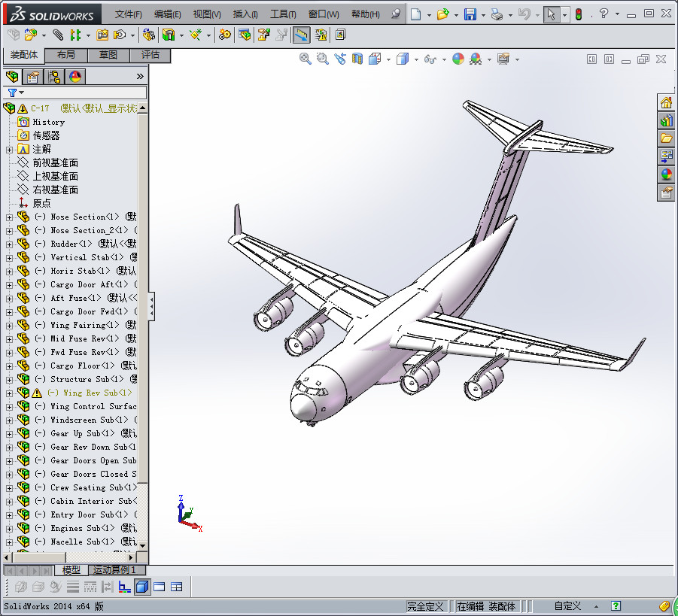678x616 pixels.
Task: Expand the scene dropdown next to the appearance ball
Action: click(x=488, y=59)
